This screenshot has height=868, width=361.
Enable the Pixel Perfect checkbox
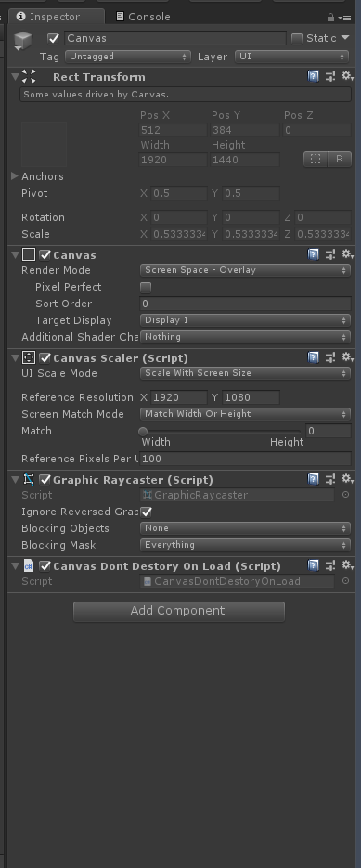click(x=147, y=287)
